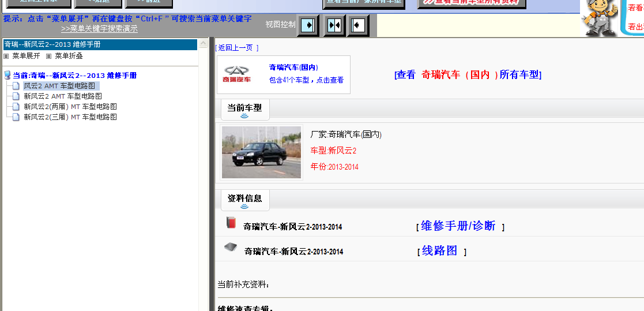Image resolution: width=644 pixels, height=311 pixels.
Task: Open the 维修手册/诊断 link
Action: point(458,226)
